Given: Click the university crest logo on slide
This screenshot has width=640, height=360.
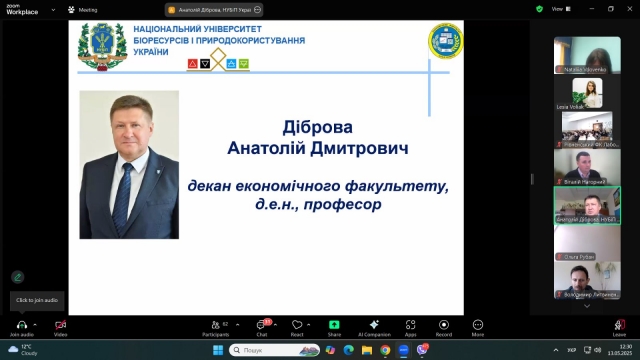Looking at the screenshot, I should click(102, 47).
